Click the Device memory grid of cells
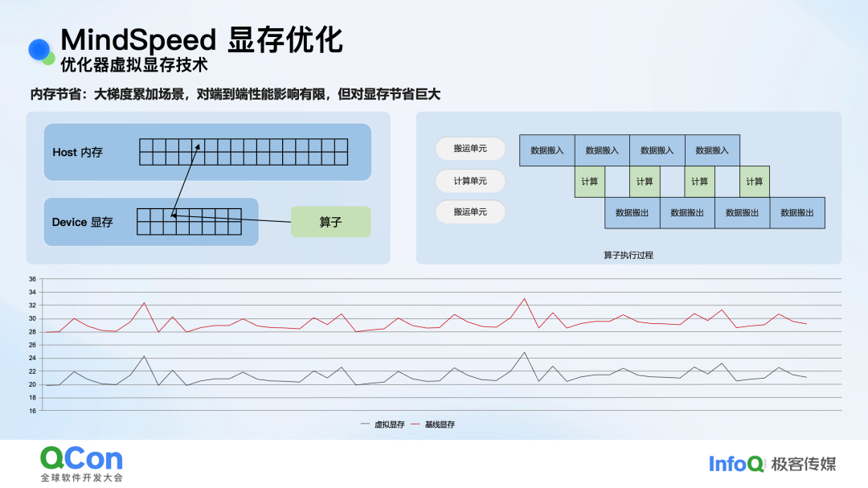 [190, 222]
